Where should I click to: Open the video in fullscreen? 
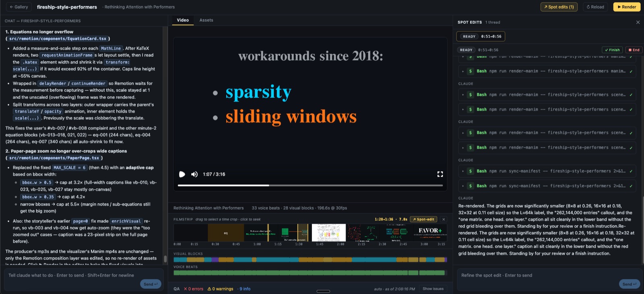point(440,174)
